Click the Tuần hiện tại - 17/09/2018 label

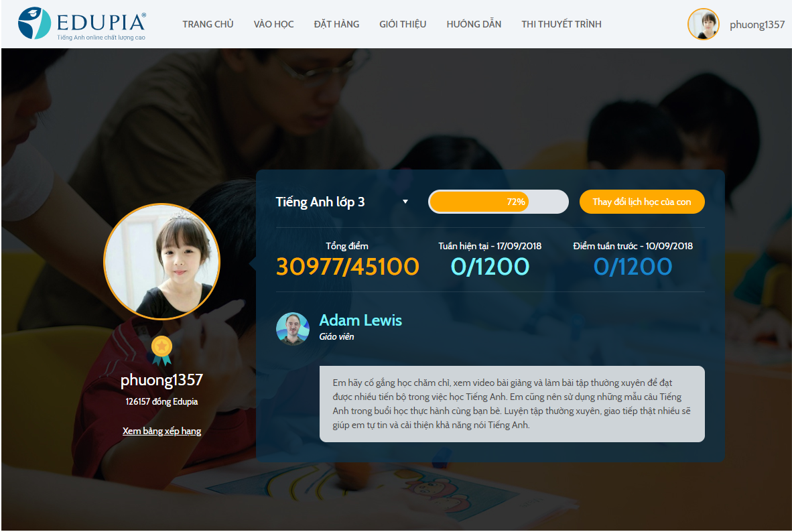click(490, 246)
